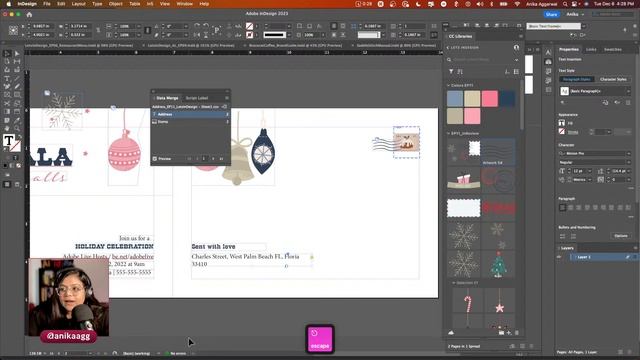Select the Hand tool

click(7, 128)
